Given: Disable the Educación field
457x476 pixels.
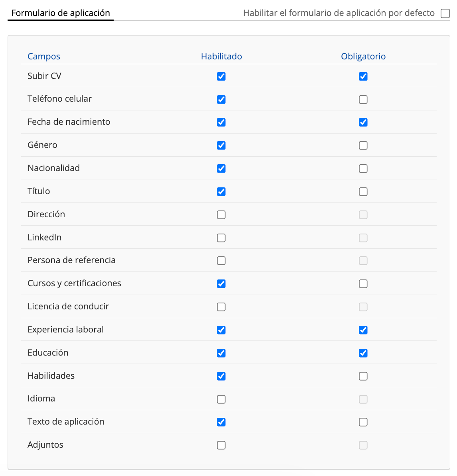Looking at the screenshot, I should [x=221, y=353].
